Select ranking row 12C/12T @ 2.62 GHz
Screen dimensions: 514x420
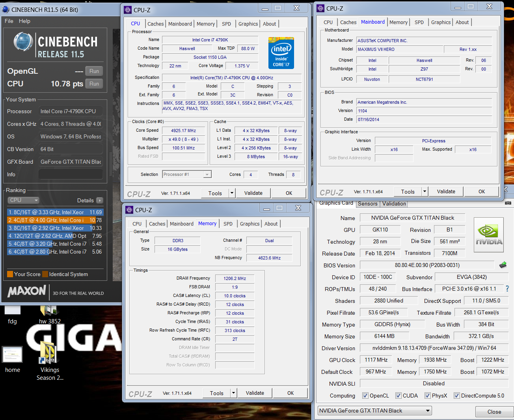[55, 236]
